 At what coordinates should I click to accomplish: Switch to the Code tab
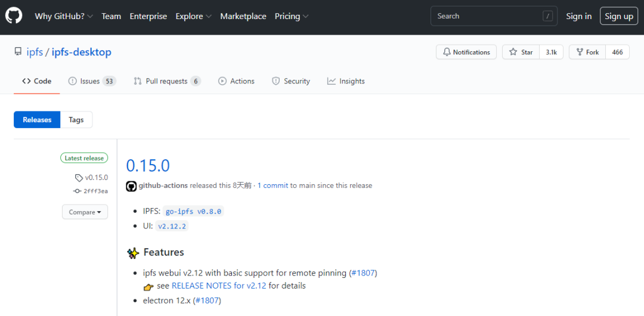(x=36, y=81)
